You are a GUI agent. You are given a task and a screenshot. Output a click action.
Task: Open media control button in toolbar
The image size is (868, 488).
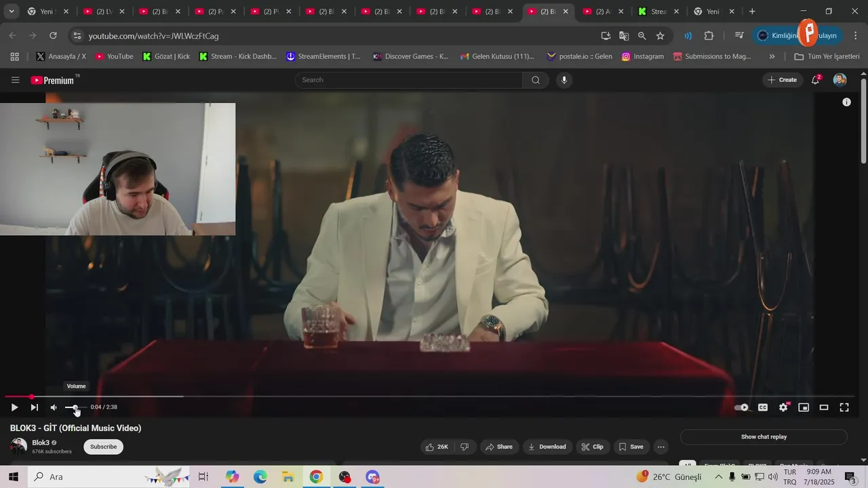(x=738, y=36)
